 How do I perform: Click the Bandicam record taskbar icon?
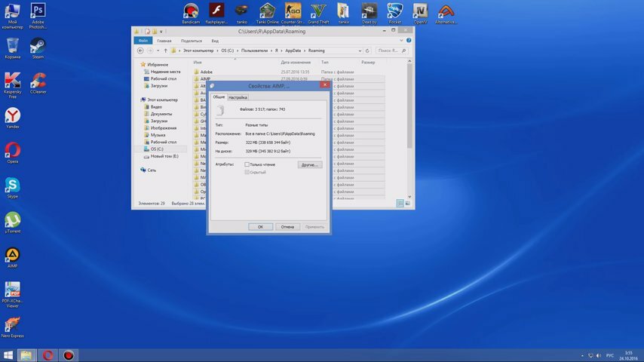click(68, 355)
